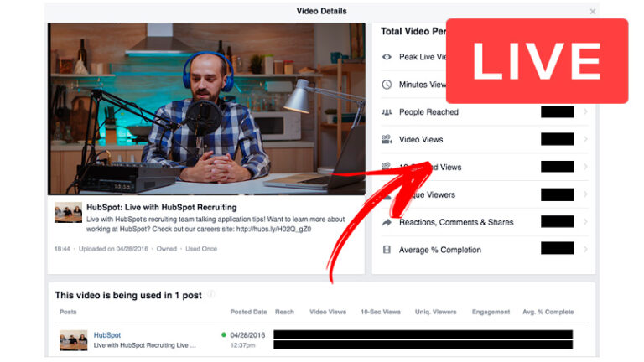Click the green status dot on post row
The height and width of the screenshot is (362, 644).
point(224,334)
